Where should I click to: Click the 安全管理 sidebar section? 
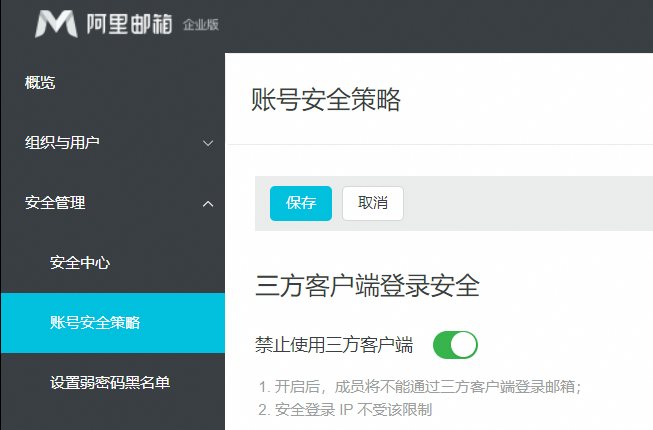point(55,203)
